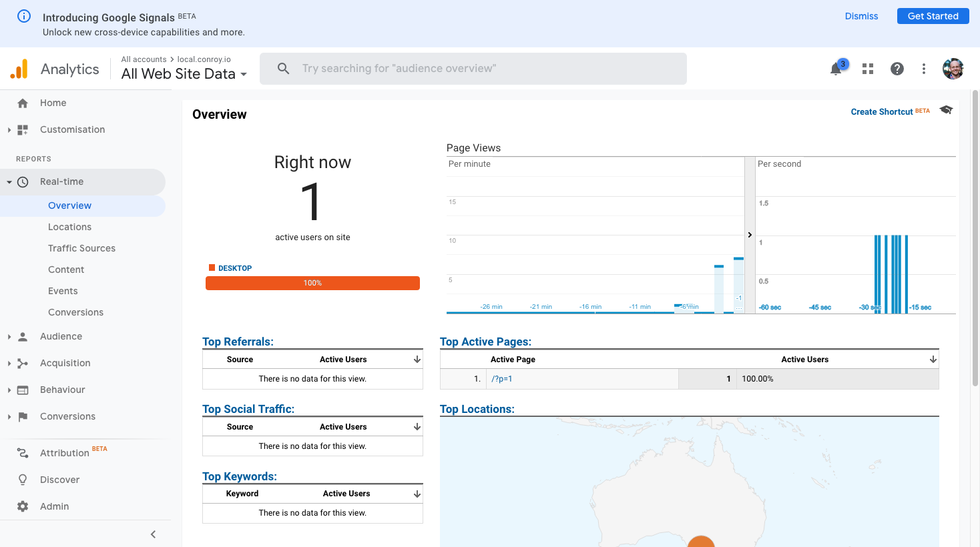Click the Get Started button
This screenshot has width=980, height=547.
933,16
